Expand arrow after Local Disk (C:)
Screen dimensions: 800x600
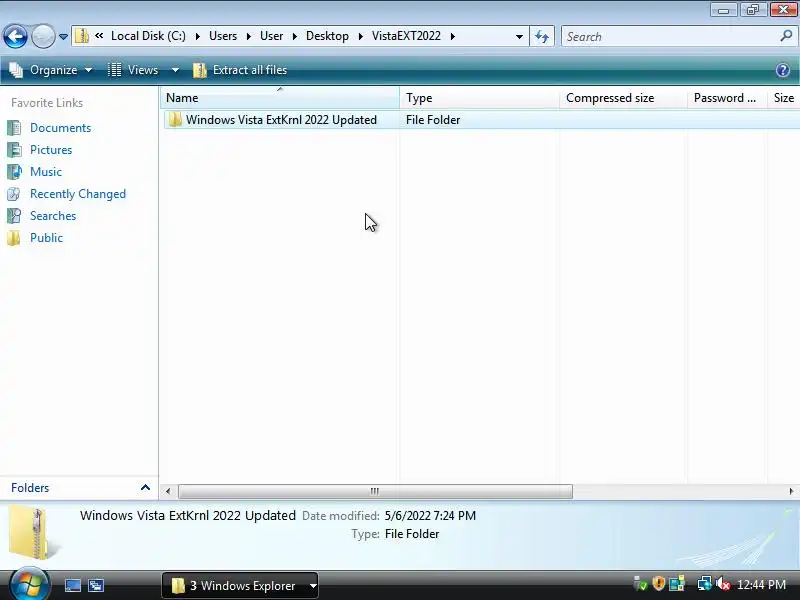coord(197,36)
